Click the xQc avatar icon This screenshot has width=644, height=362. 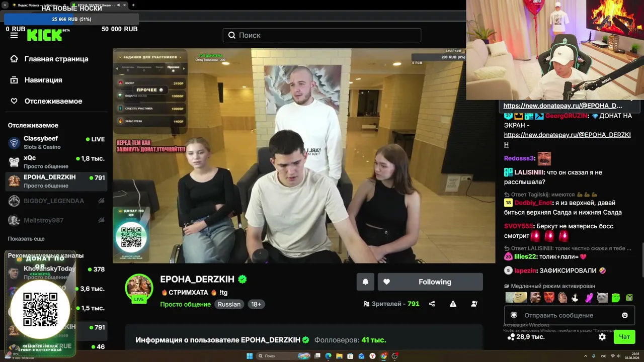pos(14,162)
